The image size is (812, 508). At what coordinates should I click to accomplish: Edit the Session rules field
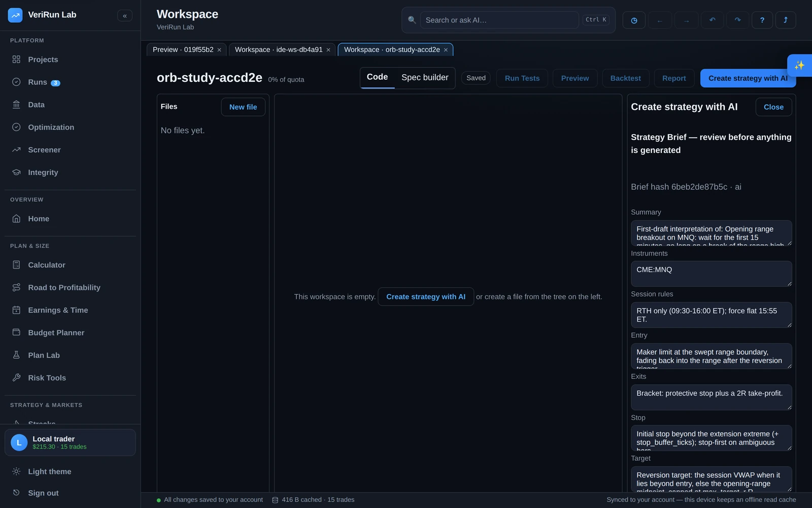(x=711, y=315)
